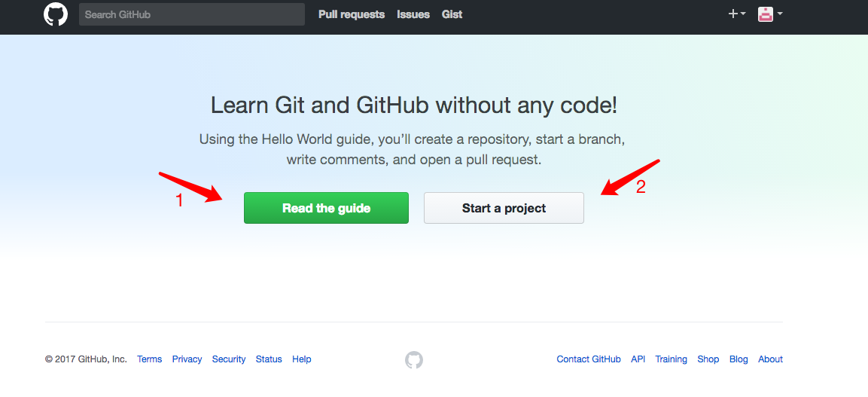Open the About footer link
The width and height of the screenshot is (868, 397).
pyautogui.click(x=771, y=359)
